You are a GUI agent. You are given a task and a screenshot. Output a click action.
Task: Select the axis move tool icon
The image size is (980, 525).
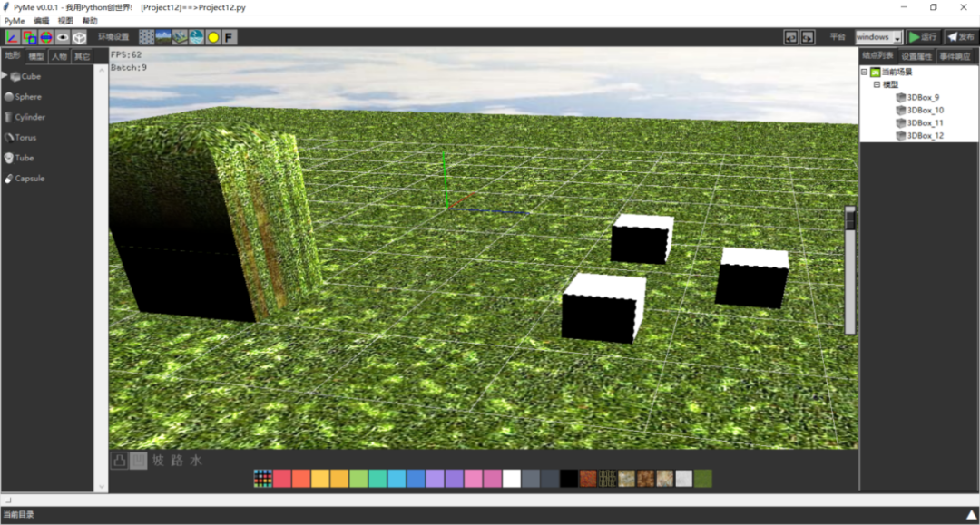point(12,37)
